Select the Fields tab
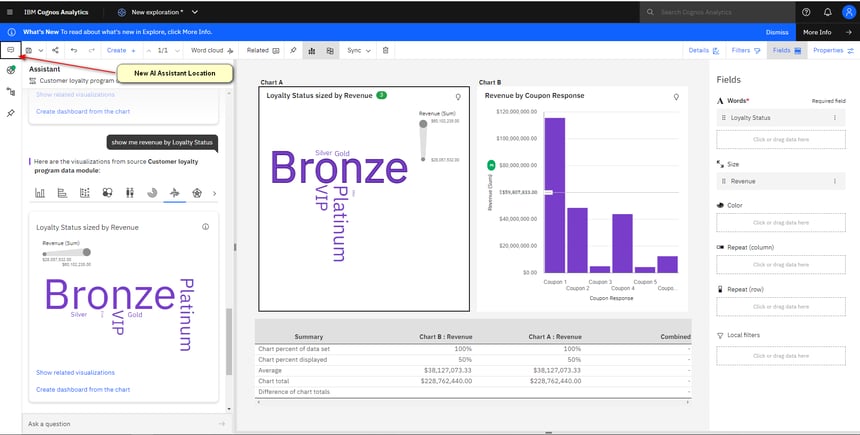Screen dimensions: 860x435 point(787,50)
